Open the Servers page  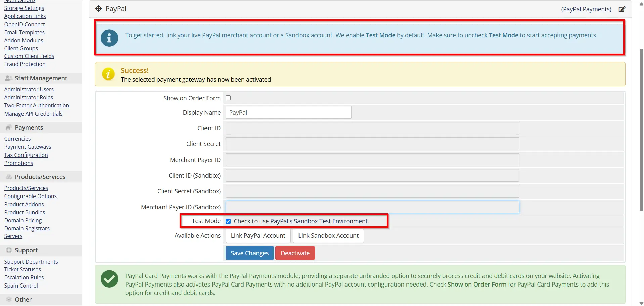point(13,236)
